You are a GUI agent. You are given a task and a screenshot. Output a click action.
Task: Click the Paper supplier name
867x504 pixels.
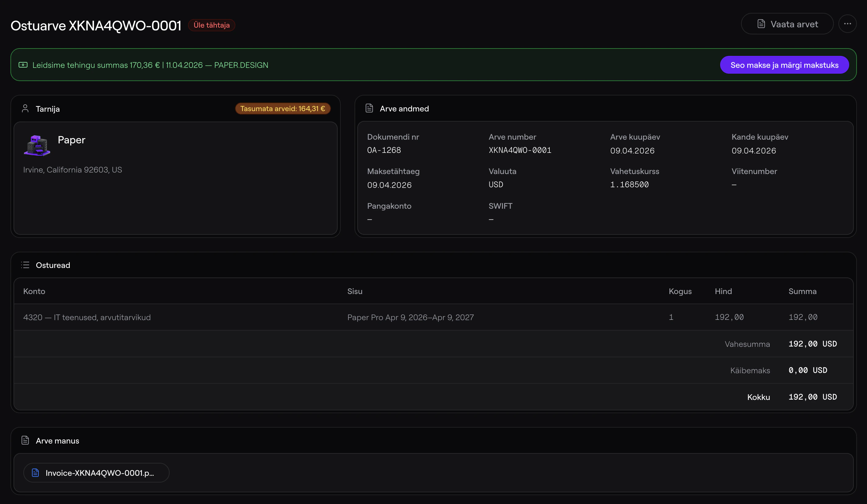click(71, 140)
